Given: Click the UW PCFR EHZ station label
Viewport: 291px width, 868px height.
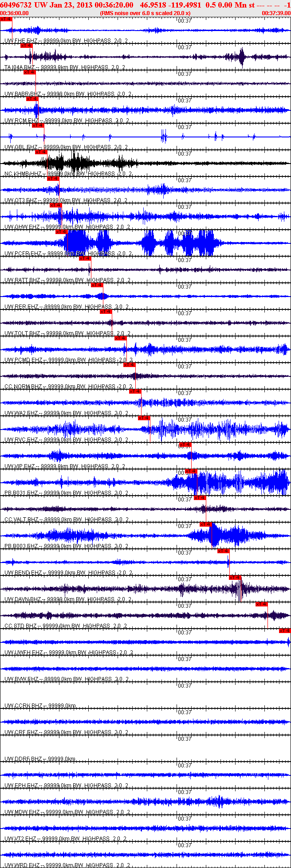Looking at the screenshot, I should [x=23, y=254].
